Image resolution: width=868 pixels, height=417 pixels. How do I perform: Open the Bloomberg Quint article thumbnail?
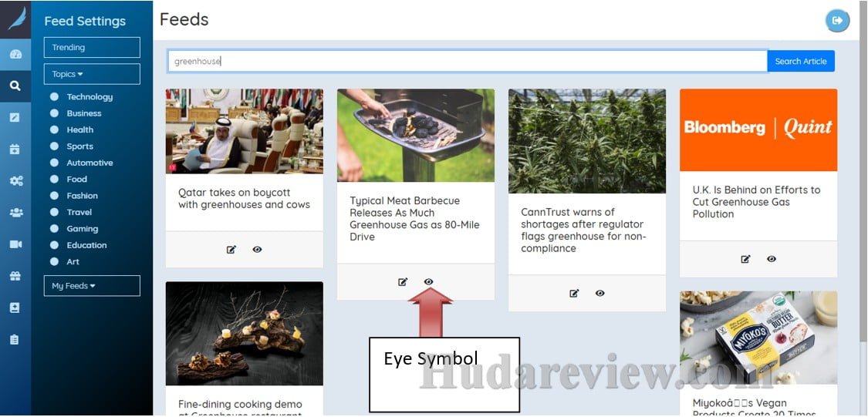[x=758, y=130]
